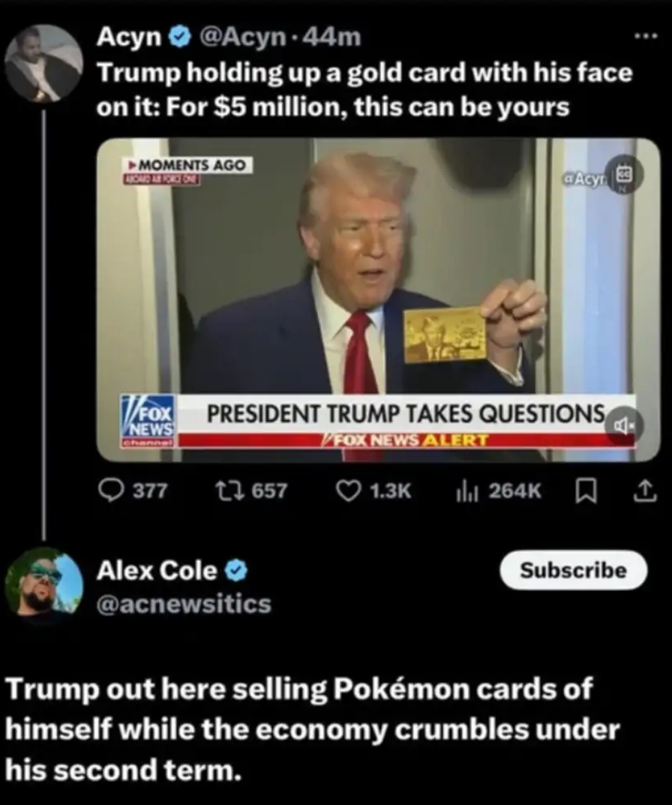Image resolution: width=672 pixels, height=805 pixels.
Task: Open the three-dot more menu on the tweet
Action: pos(645,37)
